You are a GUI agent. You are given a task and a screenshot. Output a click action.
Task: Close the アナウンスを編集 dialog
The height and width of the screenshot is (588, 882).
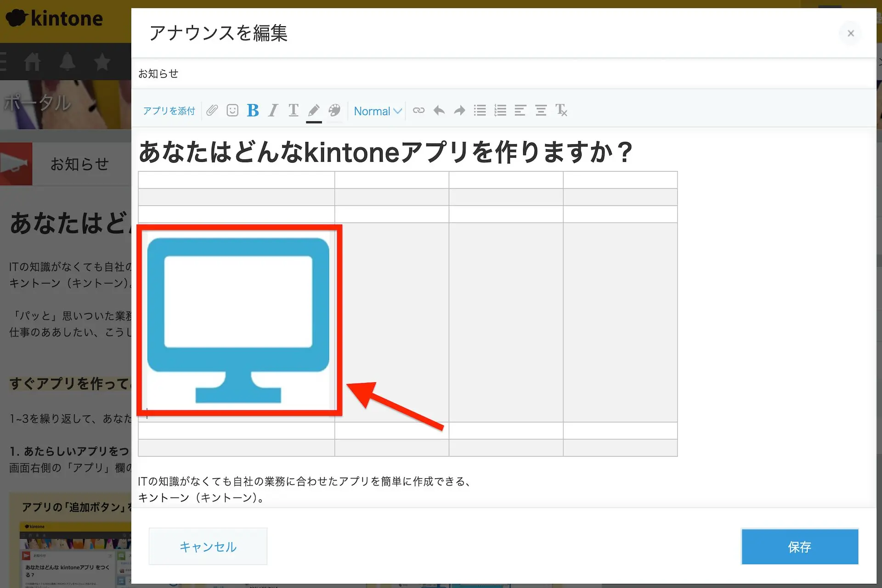[851, 33]
